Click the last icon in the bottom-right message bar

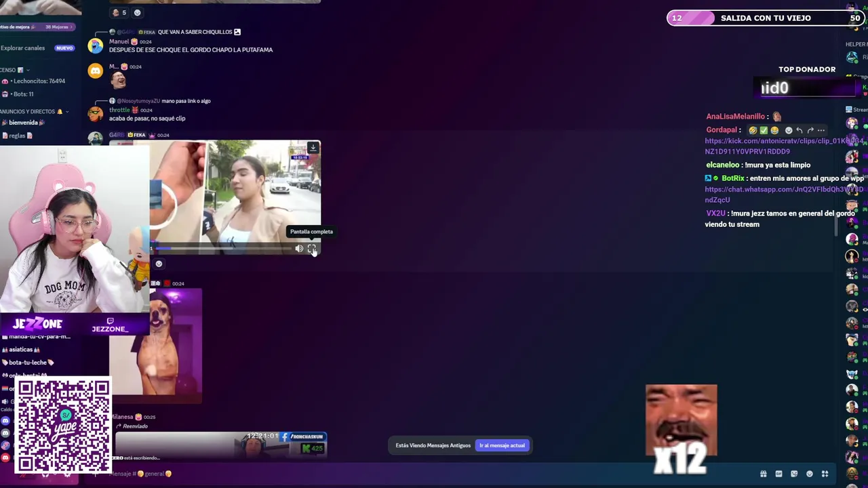[825, 474]
